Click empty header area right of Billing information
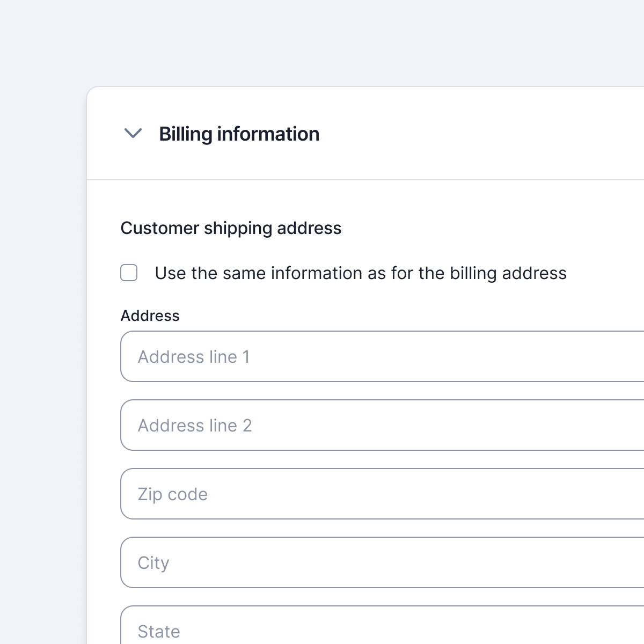This screenshot has width=644, height=644. tap(483, 134)
